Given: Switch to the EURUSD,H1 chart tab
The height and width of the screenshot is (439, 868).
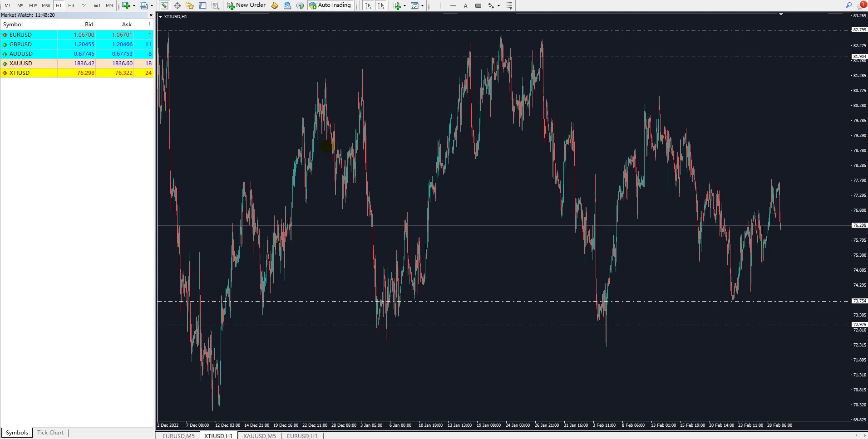Looking at the screenshot, I should click(302, 436).
